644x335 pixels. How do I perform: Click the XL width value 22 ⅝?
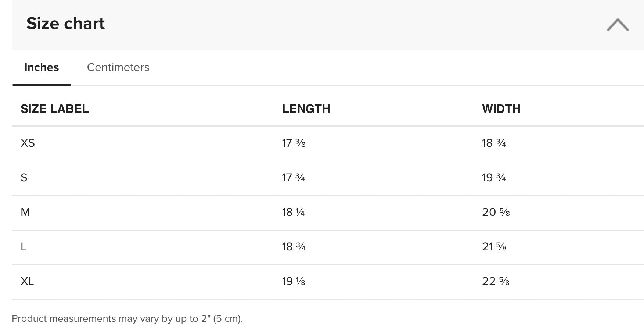pos(496,281)
